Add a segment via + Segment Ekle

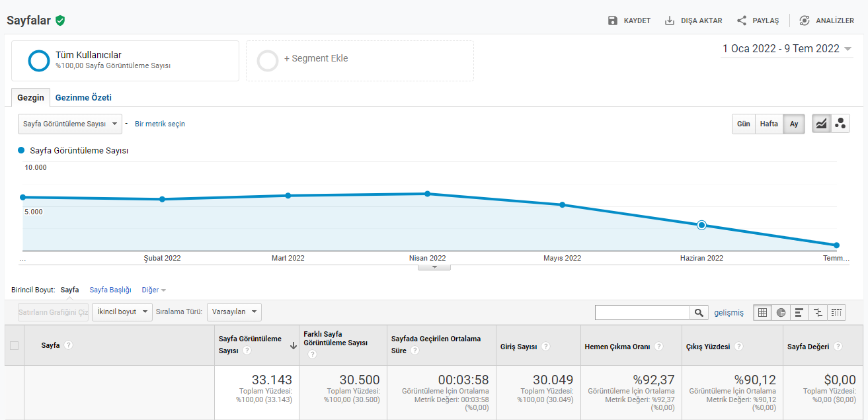[x=360, y=61]
